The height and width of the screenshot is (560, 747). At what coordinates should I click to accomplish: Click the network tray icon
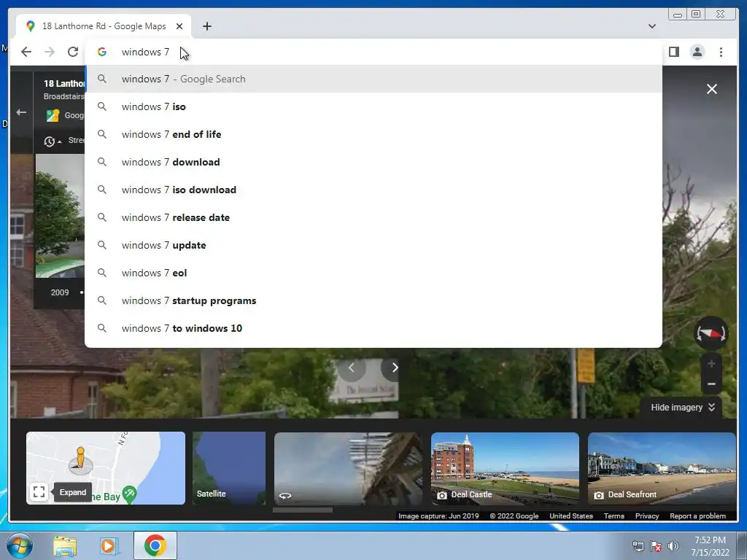point(638,546)
